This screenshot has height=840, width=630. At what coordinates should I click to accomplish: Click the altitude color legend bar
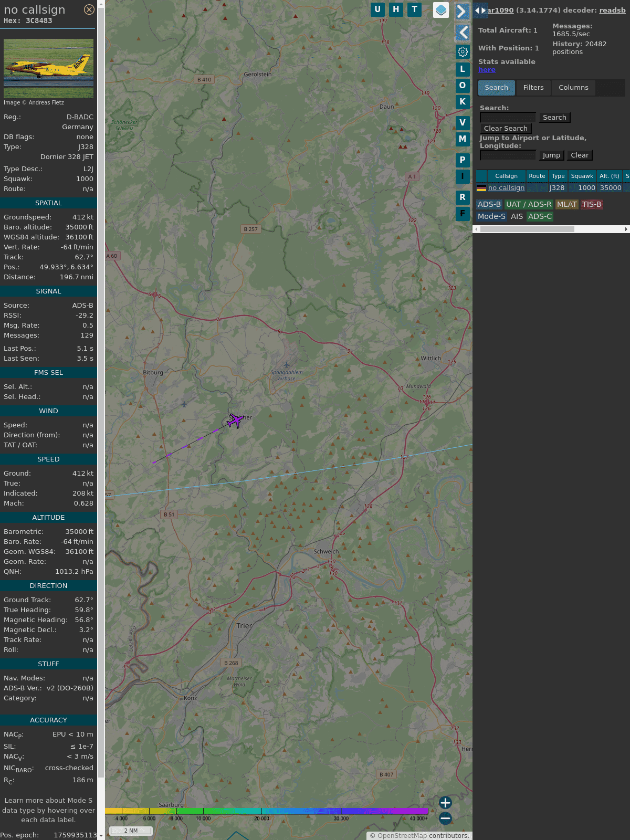tap(267, 811)
